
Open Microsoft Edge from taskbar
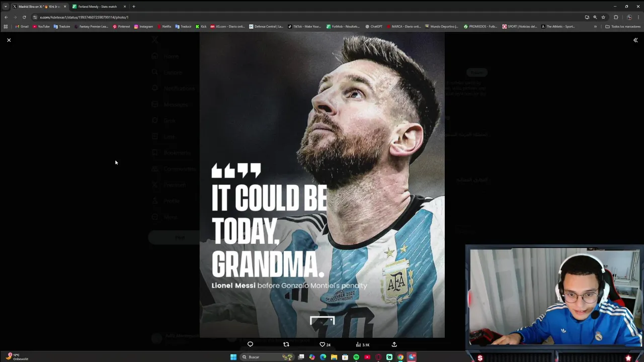323,357
